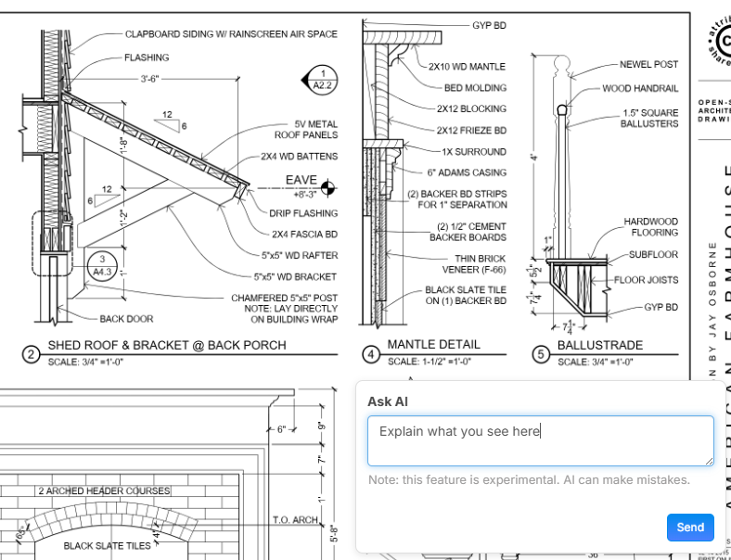Click the Ask AI panel heading
The height and width of the screenshot is (560, 731).
click(387, 401)
